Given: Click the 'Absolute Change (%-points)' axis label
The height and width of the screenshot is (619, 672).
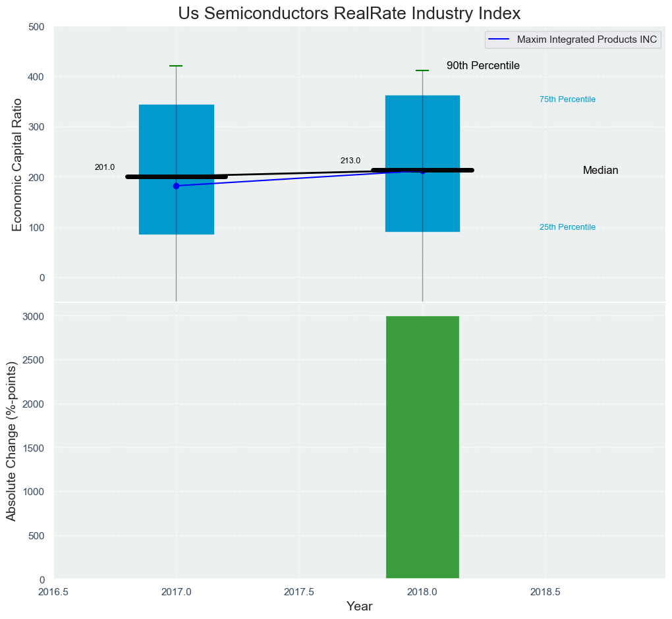Looking at the screenshot, I should tap(11, 441).
